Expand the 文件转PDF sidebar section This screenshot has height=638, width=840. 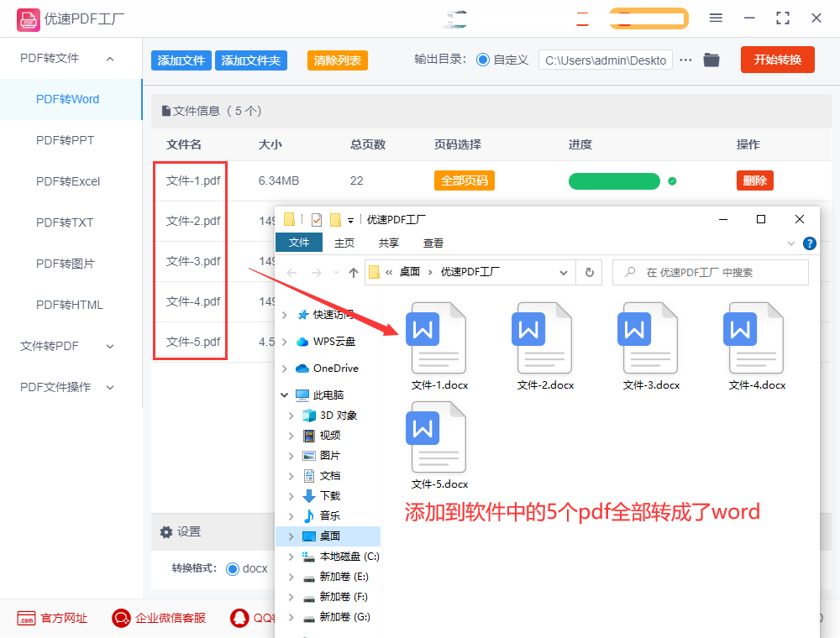click(x=110, y=347)
